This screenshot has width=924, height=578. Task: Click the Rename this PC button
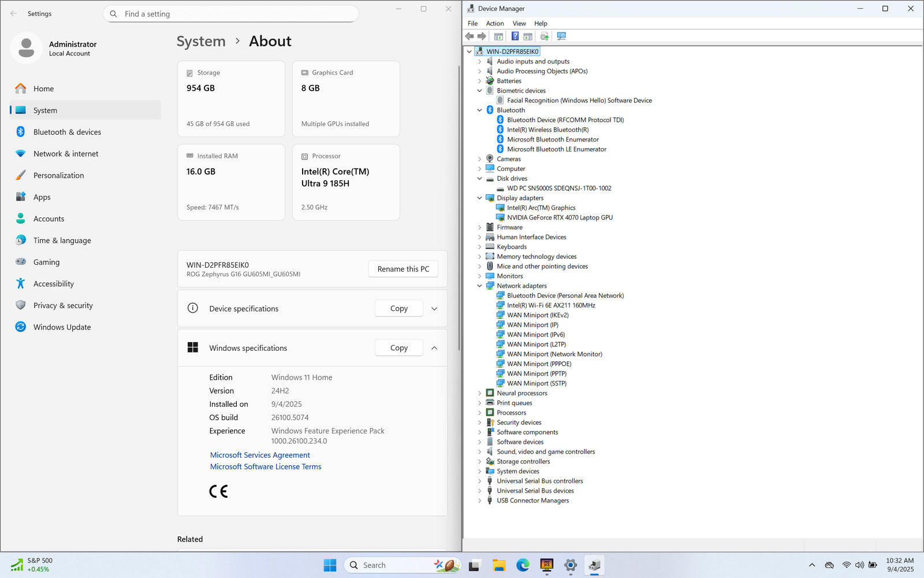pyautogui.click(x=403, y=269)
